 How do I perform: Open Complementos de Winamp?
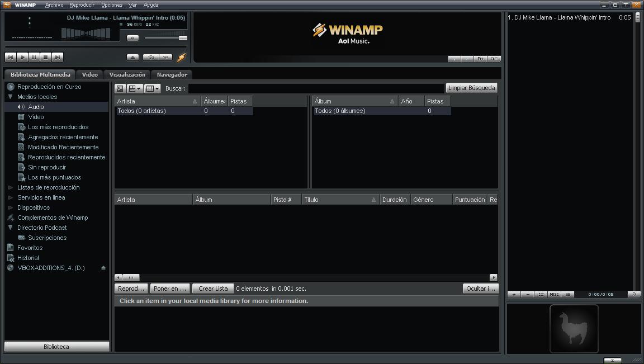click(52, 218)
